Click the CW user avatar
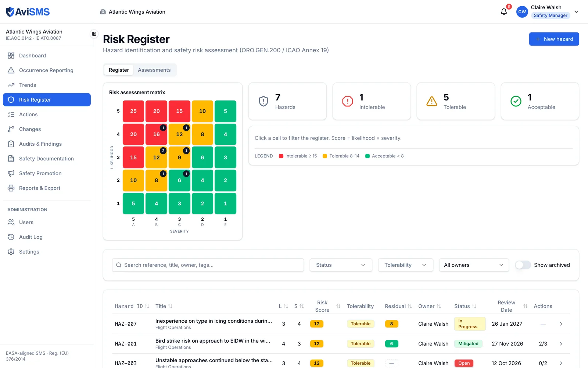The width and height of the screenshot is (588, 368). tap(522, 12)
